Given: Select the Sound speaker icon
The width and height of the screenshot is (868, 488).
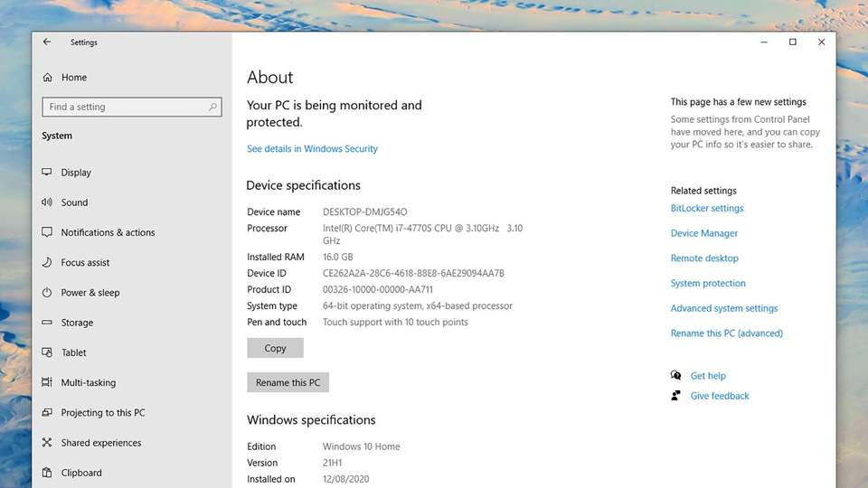Looking at the screenshot, I should pos(47,202).
